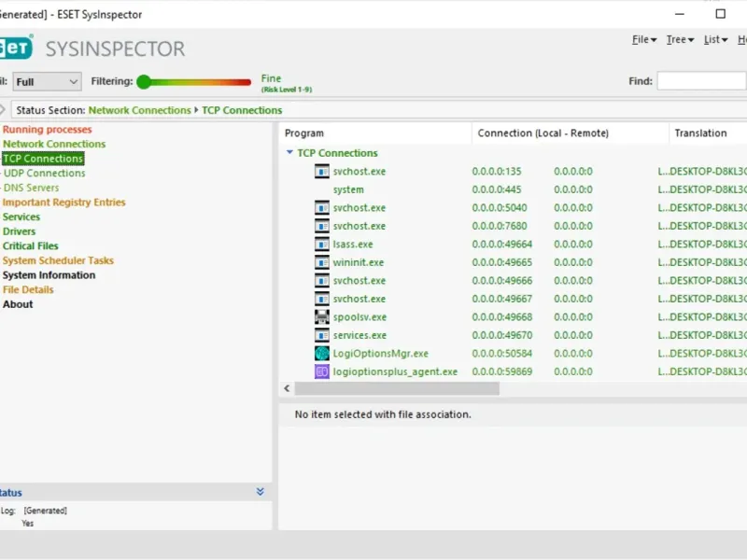Open the Critical Files section

[31, 246]
